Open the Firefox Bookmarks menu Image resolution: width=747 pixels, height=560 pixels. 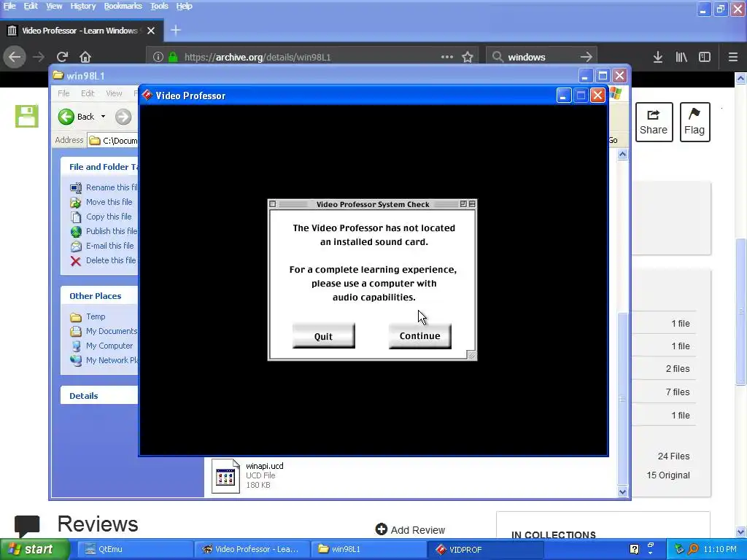[123, 6]
